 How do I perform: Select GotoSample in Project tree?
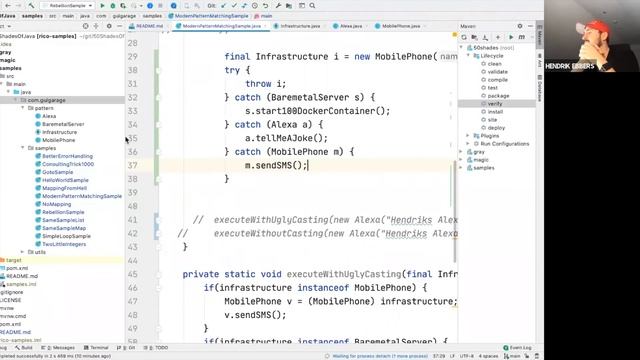pyautogui.click(x=58, y=172)
